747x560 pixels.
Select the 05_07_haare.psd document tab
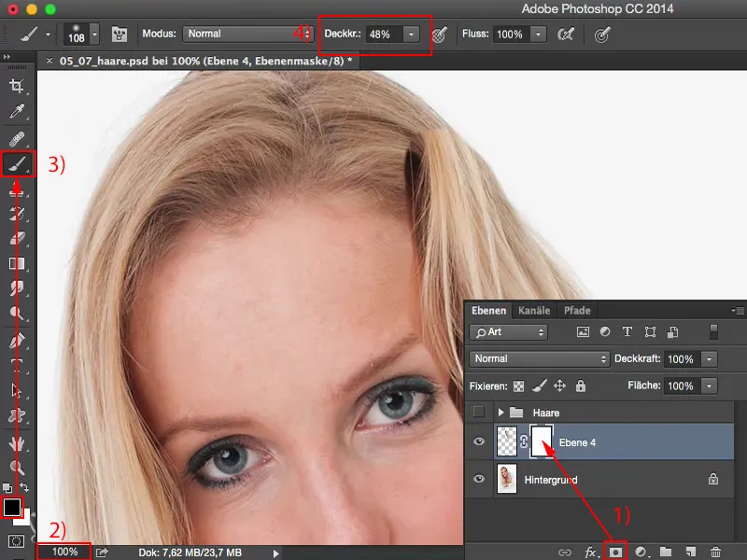(x=205, y=61)
